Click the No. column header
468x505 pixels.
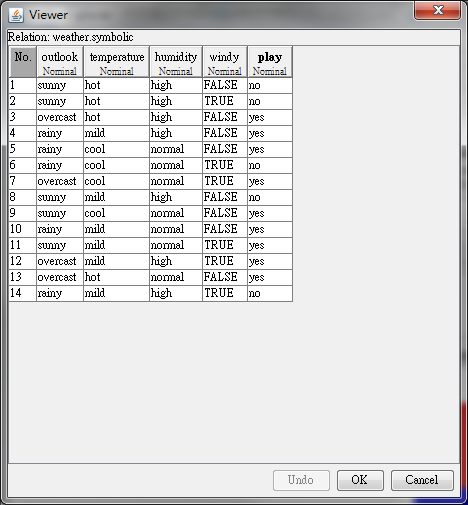[23, 62]
